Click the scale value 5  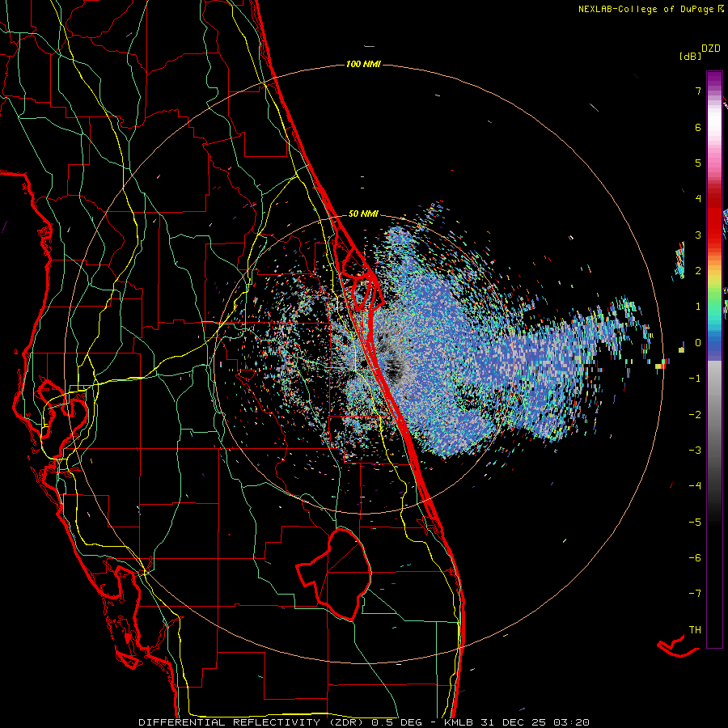coord(698,163)
